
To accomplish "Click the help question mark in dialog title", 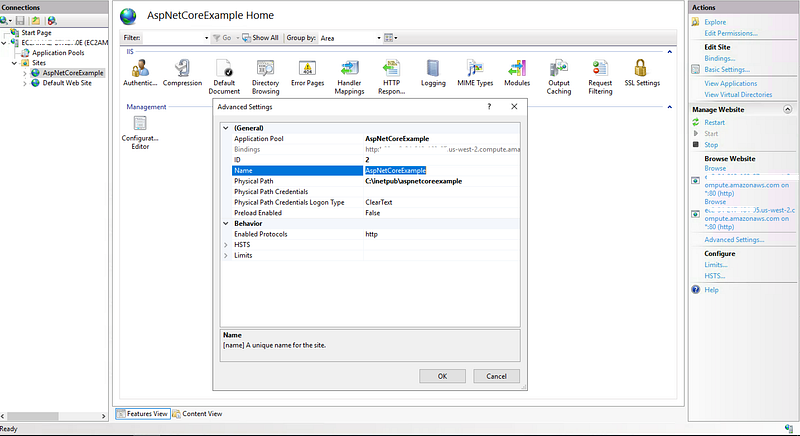I will (489, 107).
